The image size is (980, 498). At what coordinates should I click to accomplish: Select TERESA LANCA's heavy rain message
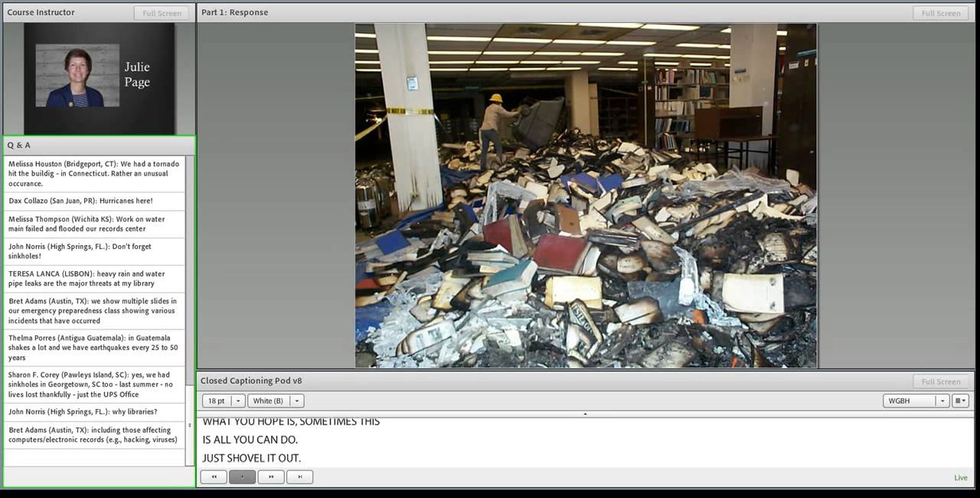tap(94, 279)
